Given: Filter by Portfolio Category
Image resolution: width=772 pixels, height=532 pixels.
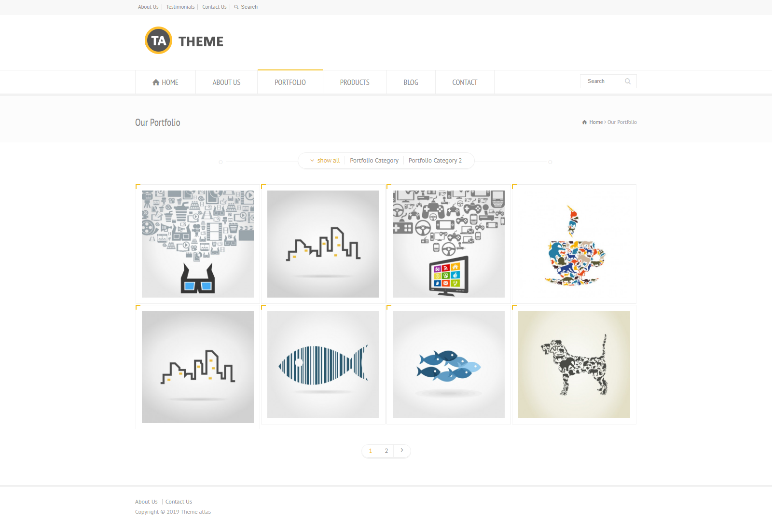Looking at the screenshot, I should point(374,161).
